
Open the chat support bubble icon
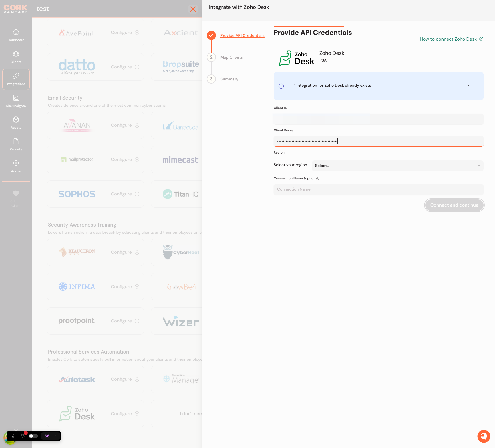484,436
